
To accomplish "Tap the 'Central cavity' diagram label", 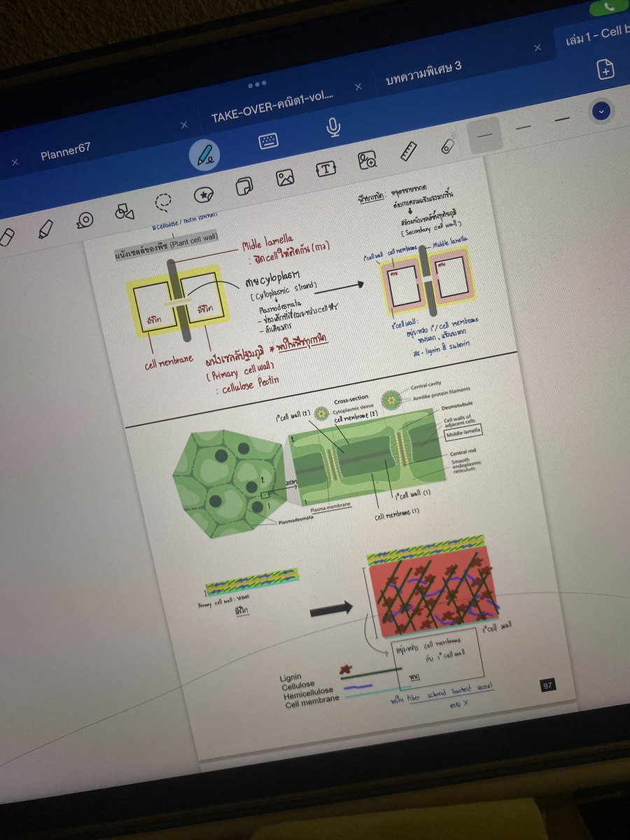I will (x=426, y=384).
